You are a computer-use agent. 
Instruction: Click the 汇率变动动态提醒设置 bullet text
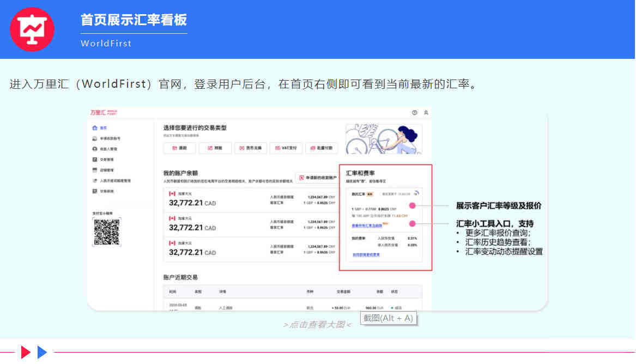504,252
